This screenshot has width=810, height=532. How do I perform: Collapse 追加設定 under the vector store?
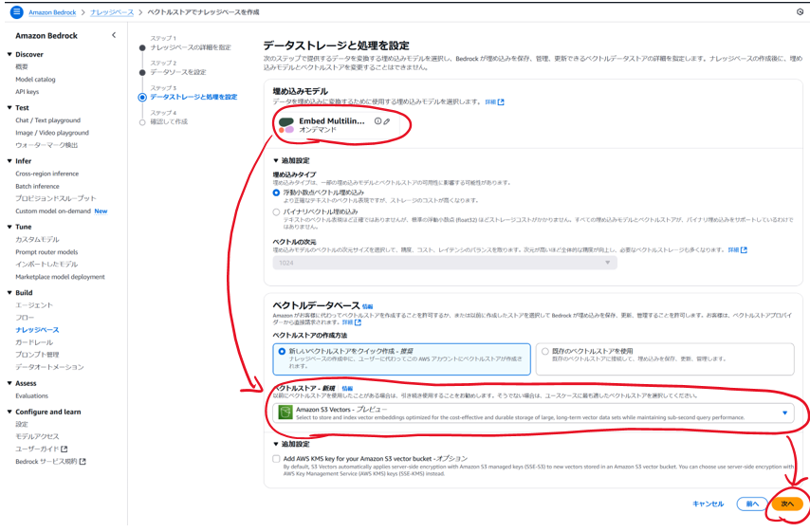point(291,444)
